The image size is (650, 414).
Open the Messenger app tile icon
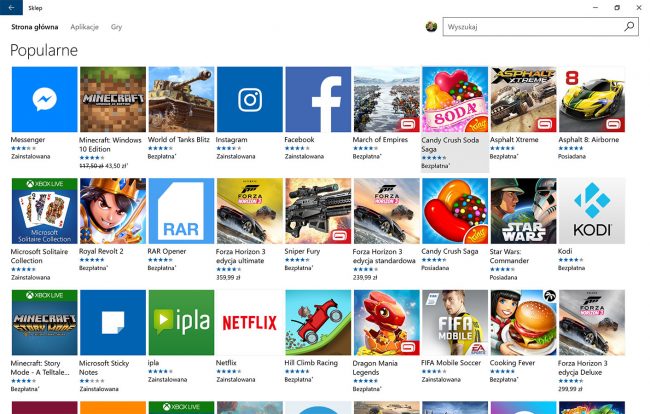44,99
